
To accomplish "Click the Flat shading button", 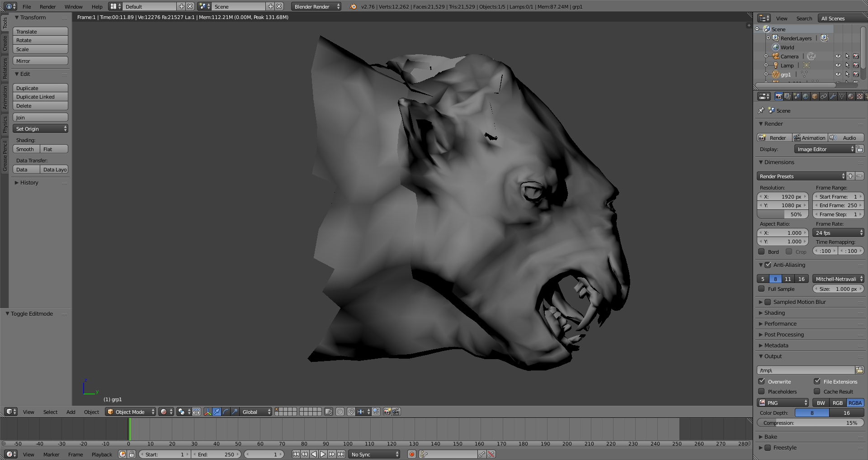I will pos(54,149).
